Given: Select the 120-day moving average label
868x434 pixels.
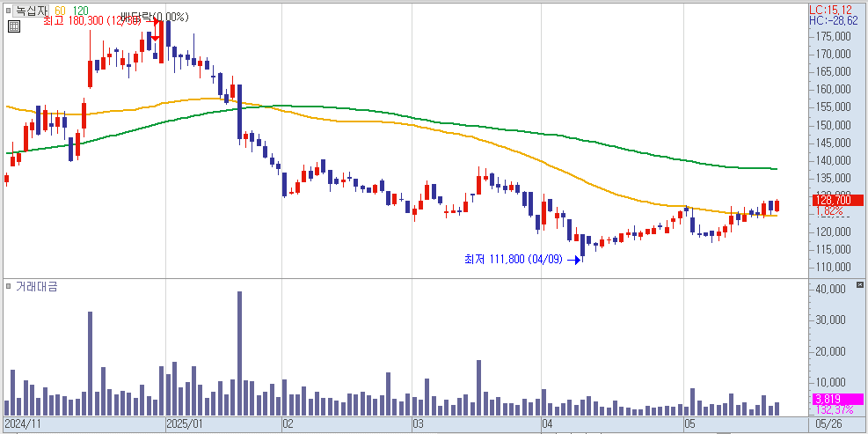Looking at the screenshot, I should (80, 11).
